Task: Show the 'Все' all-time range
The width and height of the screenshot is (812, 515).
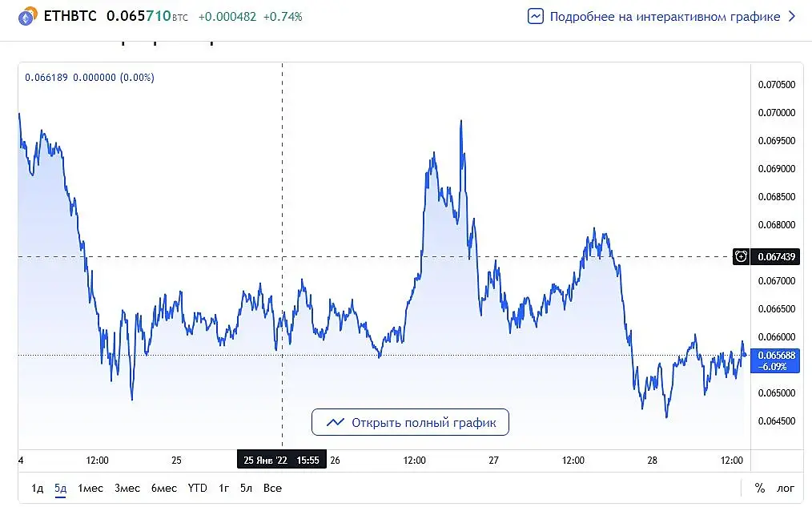Action: 272,488
